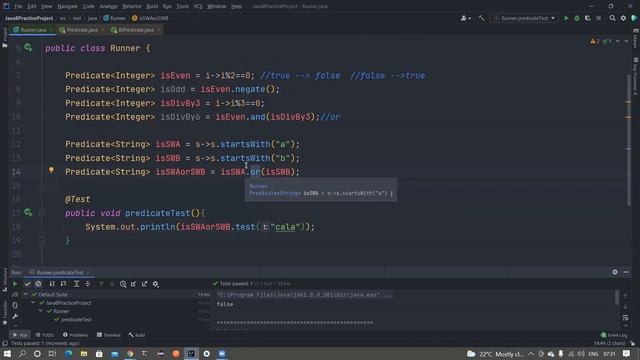
Task: Open the Structure side panel tab
Action: click(4, 279)
